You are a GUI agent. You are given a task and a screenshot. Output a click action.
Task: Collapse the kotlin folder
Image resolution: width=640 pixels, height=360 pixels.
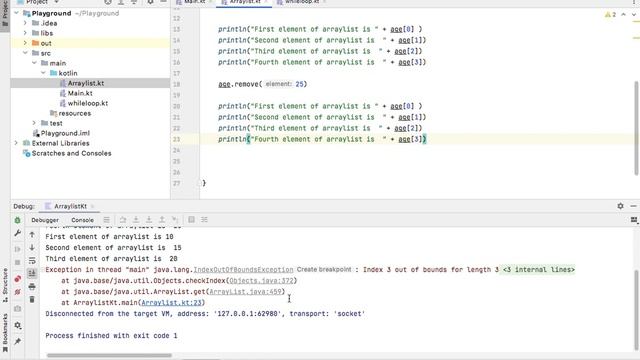43,73
